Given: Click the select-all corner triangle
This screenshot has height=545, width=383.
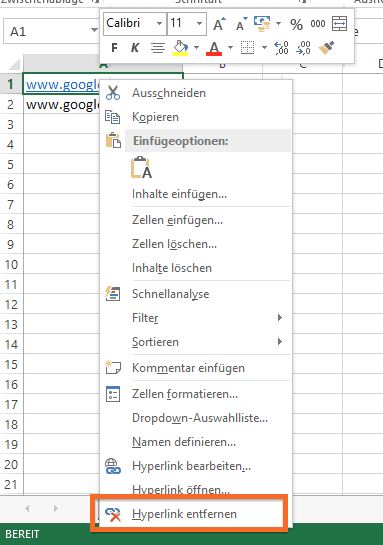Looking at the screenshot, I should point(14,64).
